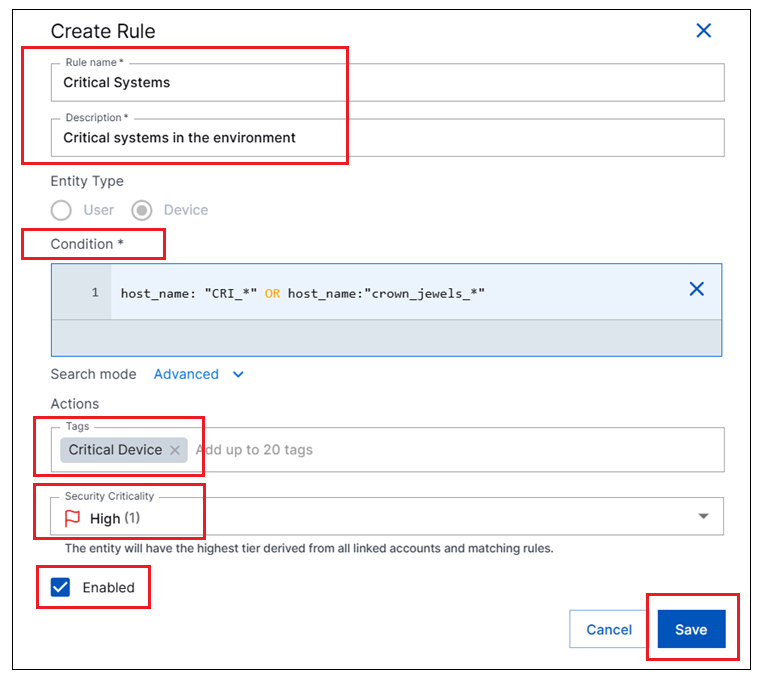
Task: Click the red flag icon beside High
Action: click(x=73, y=518)
